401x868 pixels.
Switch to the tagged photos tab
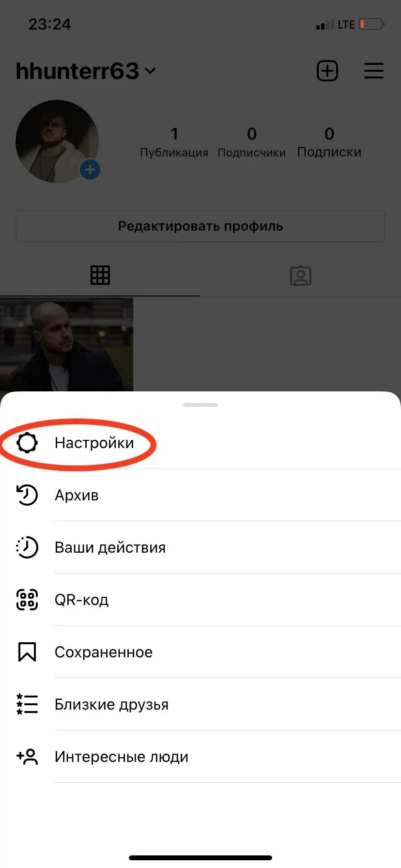click(x=300, y=275)
